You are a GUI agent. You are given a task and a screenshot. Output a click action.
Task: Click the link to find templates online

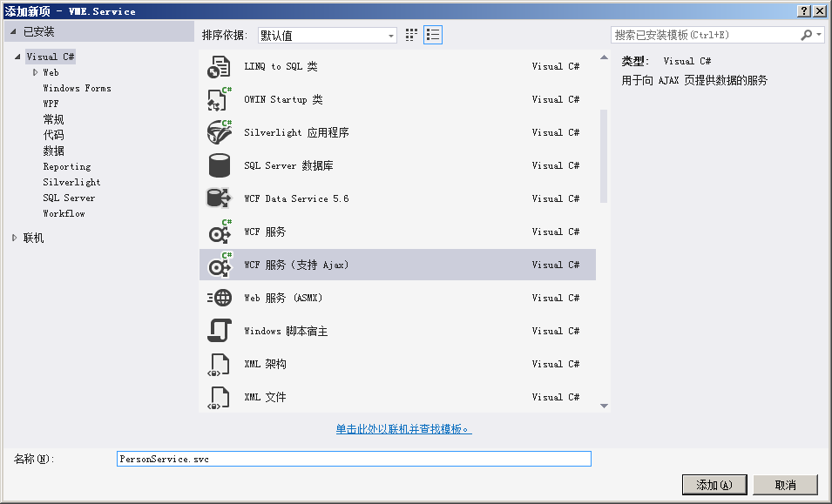click(403, 429)
